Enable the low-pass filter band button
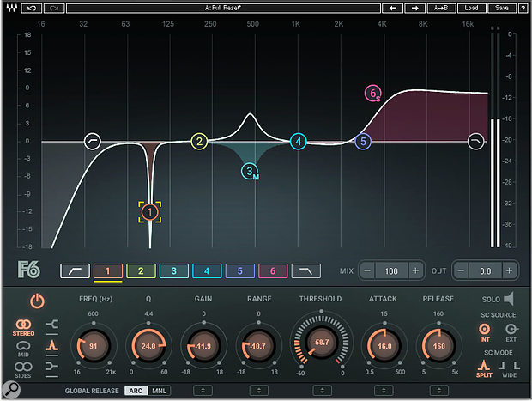 click(306, 271)
